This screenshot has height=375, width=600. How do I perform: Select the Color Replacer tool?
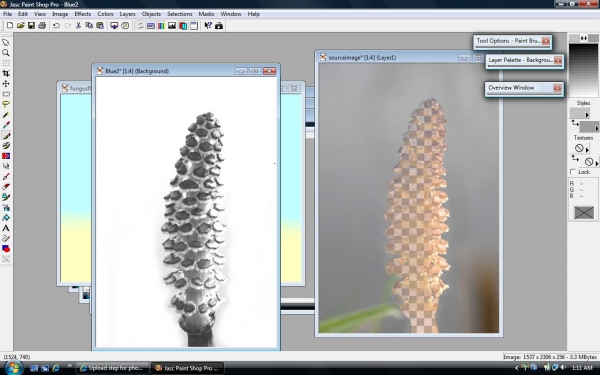pyautogui.click(x=6, y=156)
